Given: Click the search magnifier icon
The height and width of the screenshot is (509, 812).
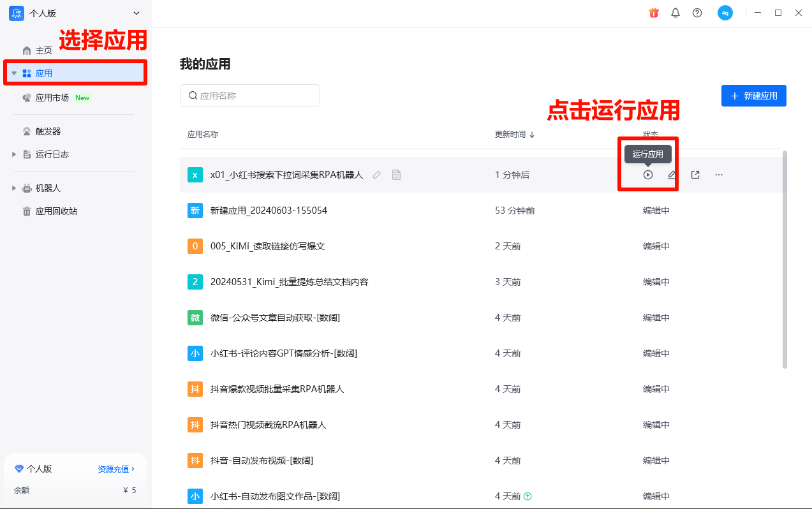Looking at the screenshot, I should [193, 96].
